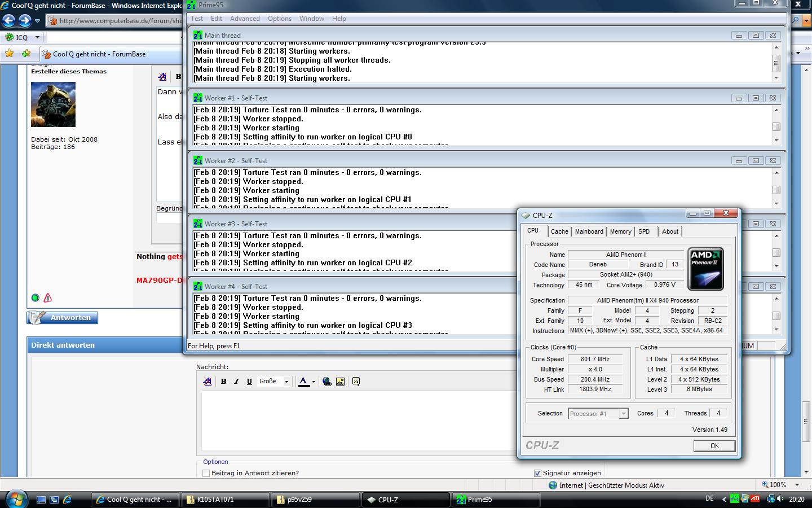The height and width of the screenshot is (508, 812).
Task: Click the Nachricht message text area
Action: click(359, 421)
